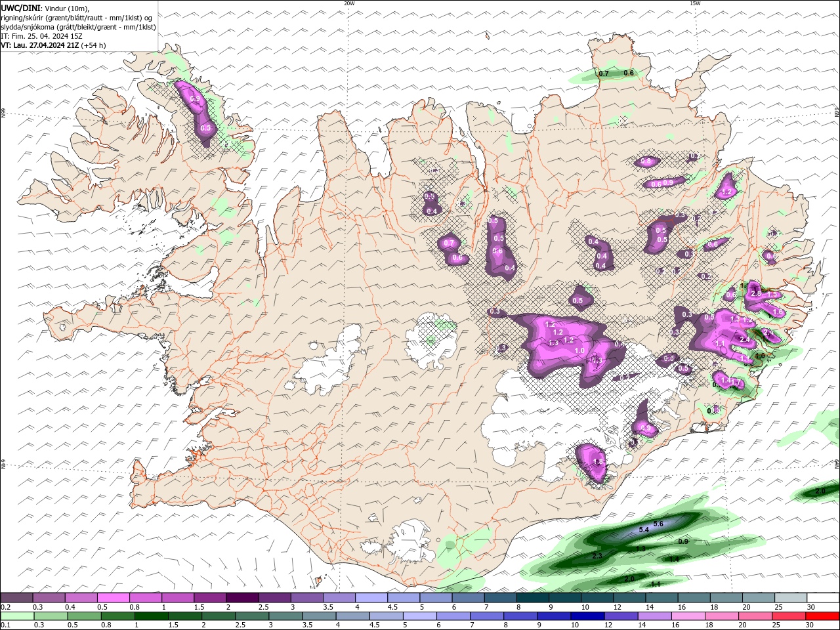This screenshot has height=630, width=840.
Task: Click the 1.8 snowfall value on south glacier
Action: [x=598, y=462]
